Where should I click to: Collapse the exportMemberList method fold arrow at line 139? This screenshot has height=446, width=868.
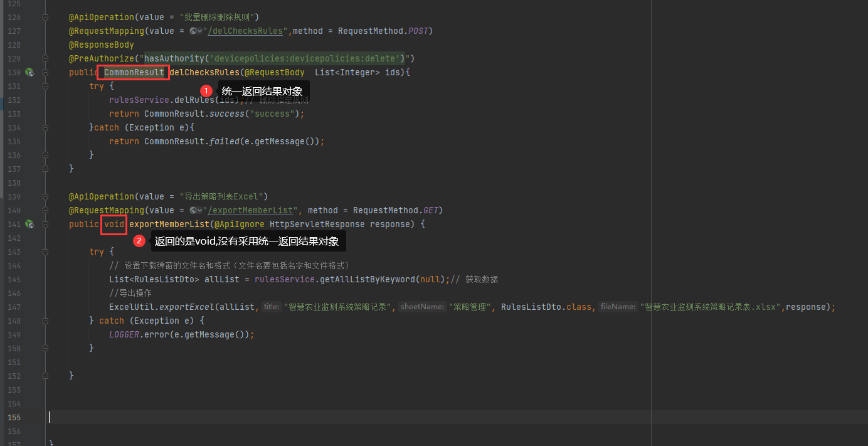click(x=44, y=196)
